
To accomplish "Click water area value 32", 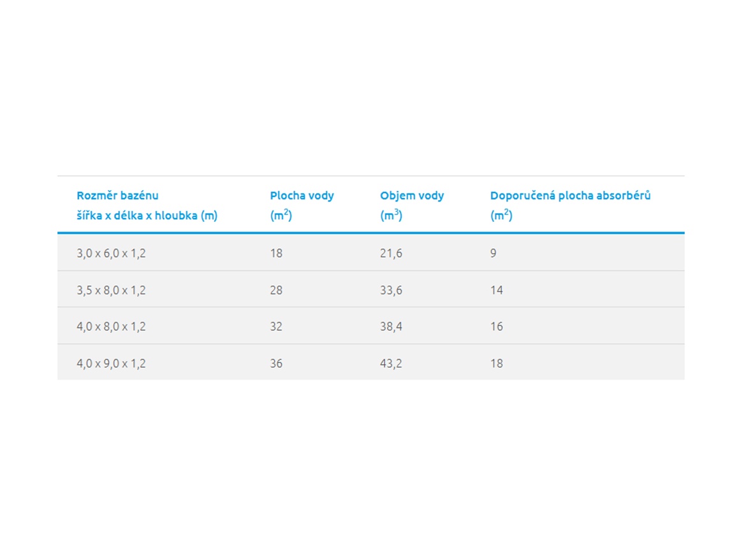I will pos(276,327).
